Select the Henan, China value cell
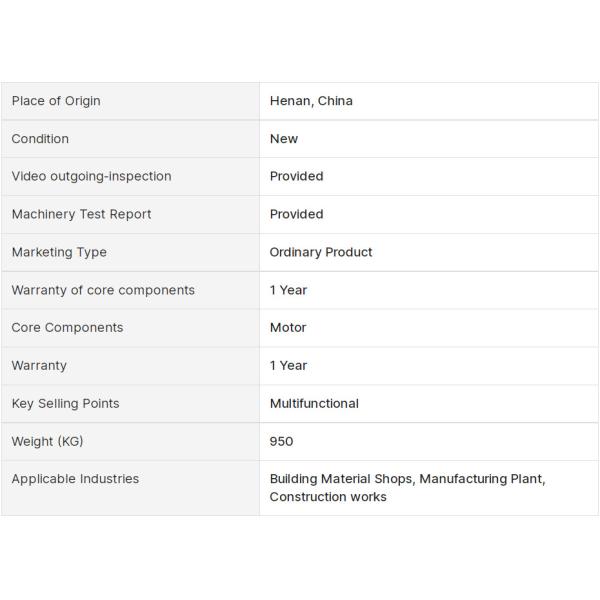This screenshot has height=600, width=600. (x=311, y=101)
